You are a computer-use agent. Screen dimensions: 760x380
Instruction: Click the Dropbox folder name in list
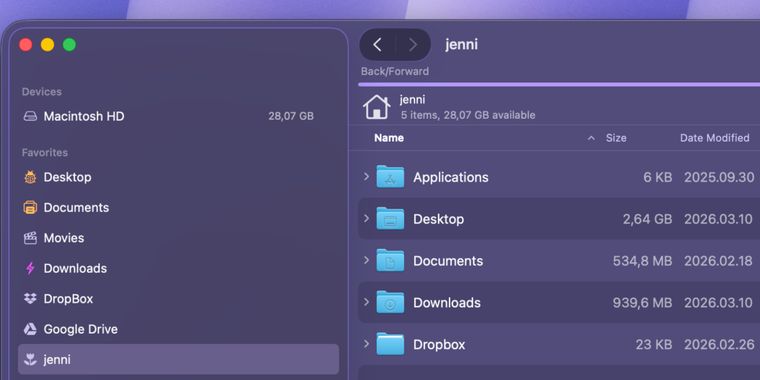[x=439, y=345]
